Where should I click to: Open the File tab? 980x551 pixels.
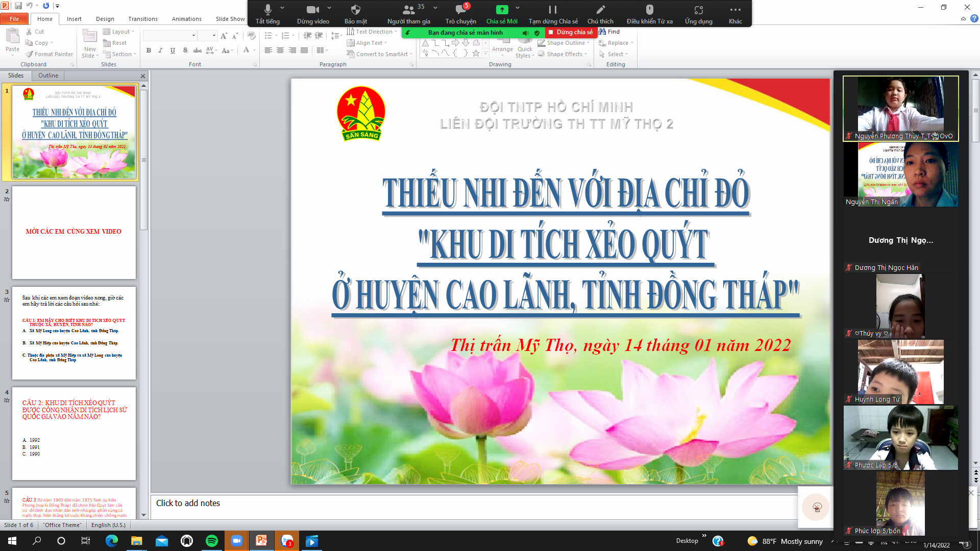(x=14, y=19)
